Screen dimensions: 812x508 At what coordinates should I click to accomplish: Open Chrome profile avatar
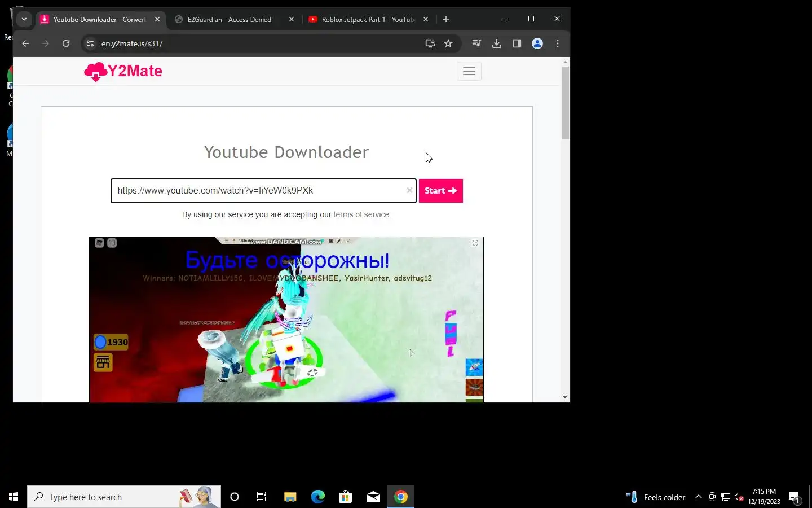pos(537,43)
